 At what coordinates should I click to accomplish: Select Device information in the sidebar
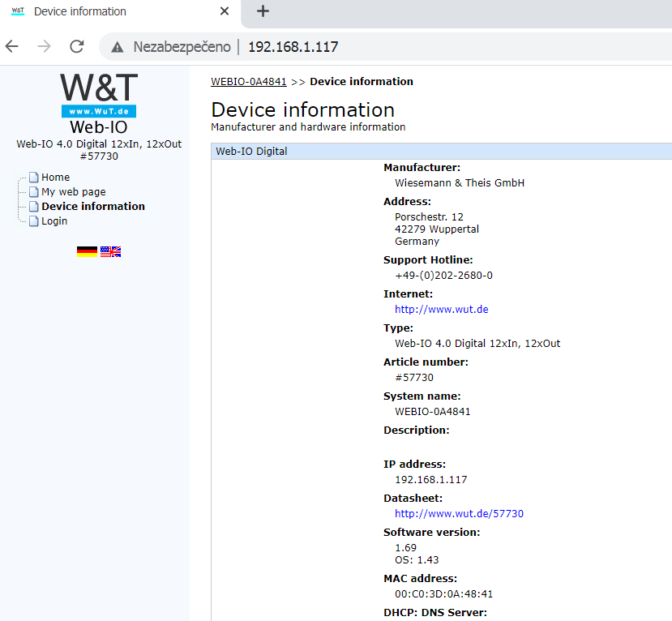pyautogui.click(x=92, y=206)
